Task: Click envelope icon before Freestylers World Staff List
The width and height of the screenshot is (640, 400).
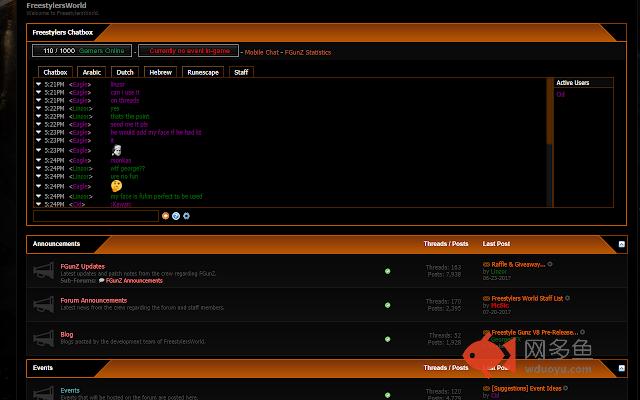Action: pyautogui.click(x=486, y=298)
